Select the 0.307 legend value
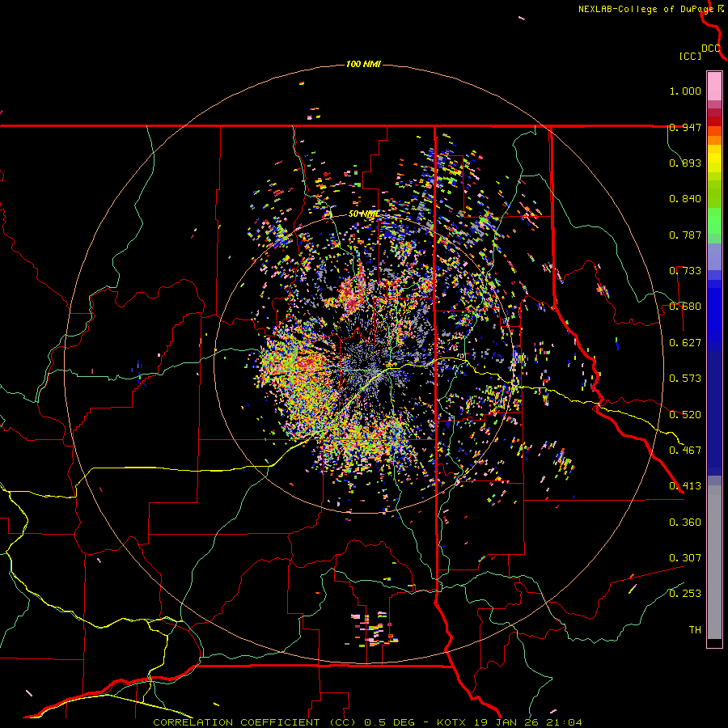Image resolution: width=728 pixels, height=728 pixels. pos(685,558)
